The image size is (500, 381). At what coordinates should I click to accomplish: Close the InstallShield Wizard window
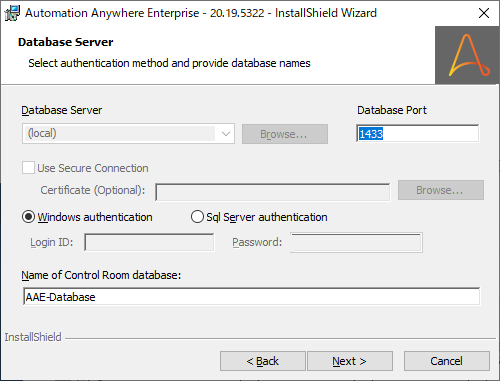484,13
